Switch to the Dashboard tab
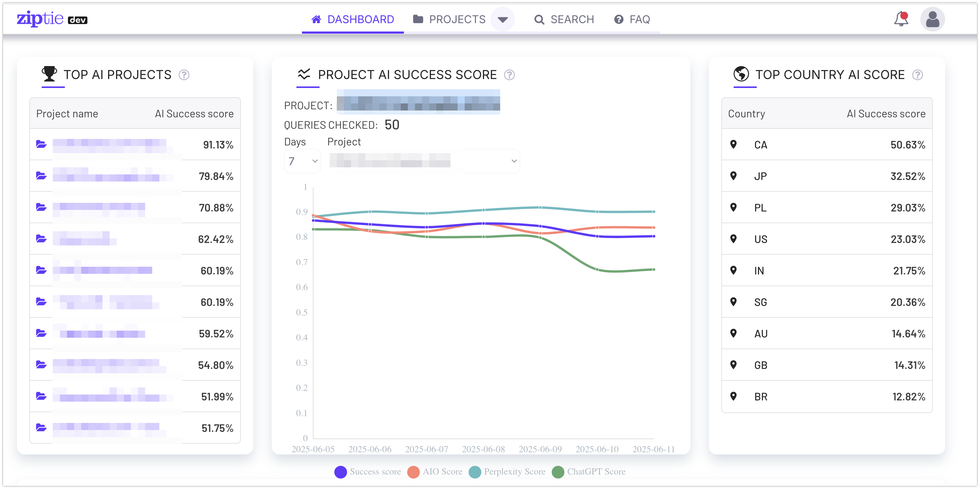Image resolution: width=980 pixels, height=489 pixels. [353, 19]
